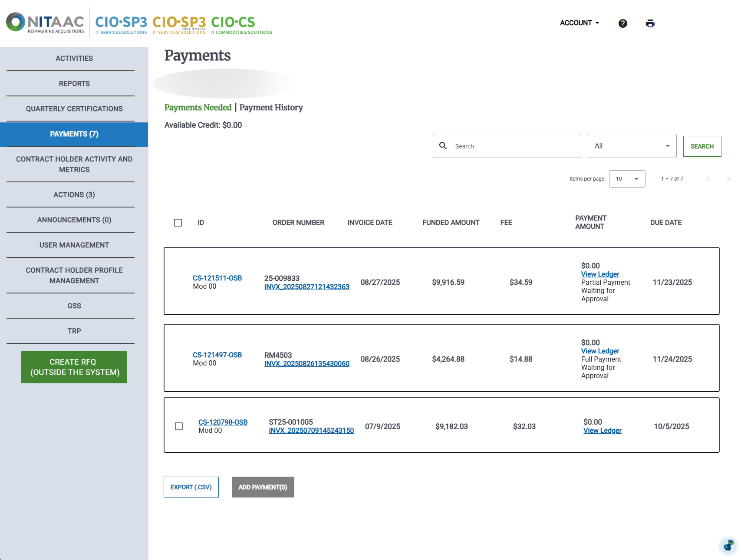The width and height of the screenshot is (741, 560).
Task: Click the magnifier icon in the search box
Action: (444, 146)
